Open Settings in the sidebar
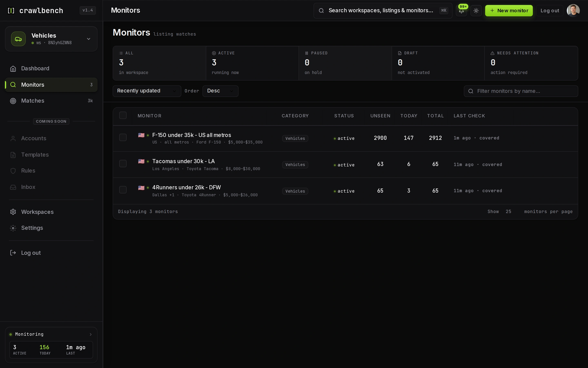588x368 pixels. pyautogui.click(x=51, y=228)
